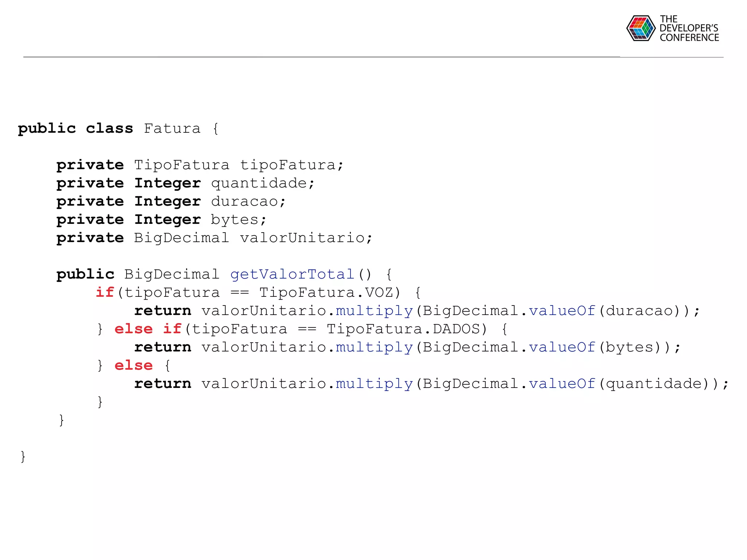This screenshot has height=560, width=747.
Task: Click the return line with 'valueOf(duracao)'
Action: pyautogui.click(x=417, y=311)
